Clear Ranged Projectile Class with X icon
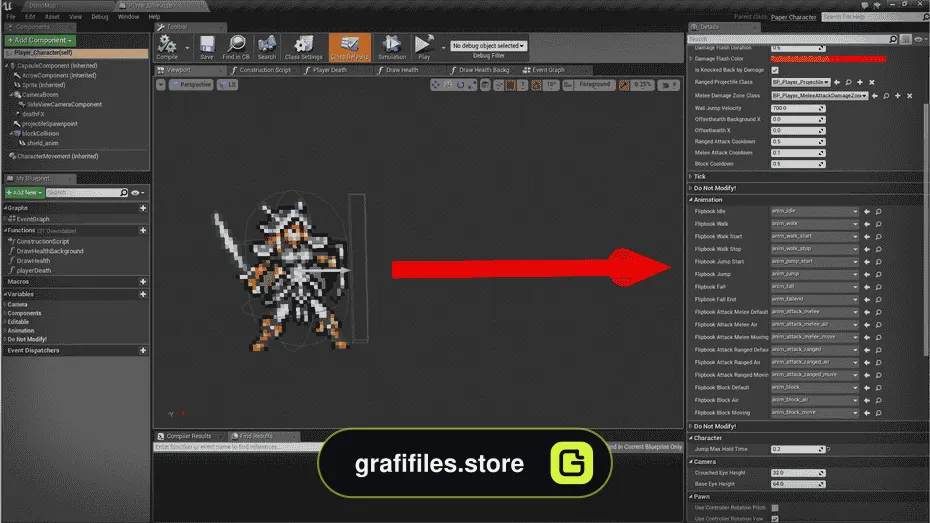Image resolution: width=930 pixels, height=523 pixels. (x=872, y=82)
